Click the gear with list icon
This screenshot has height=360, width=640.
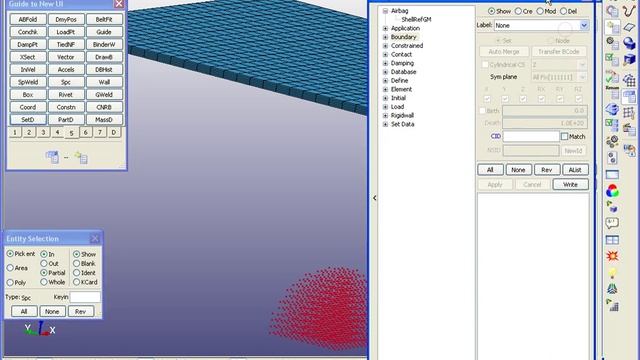[612, 43]
